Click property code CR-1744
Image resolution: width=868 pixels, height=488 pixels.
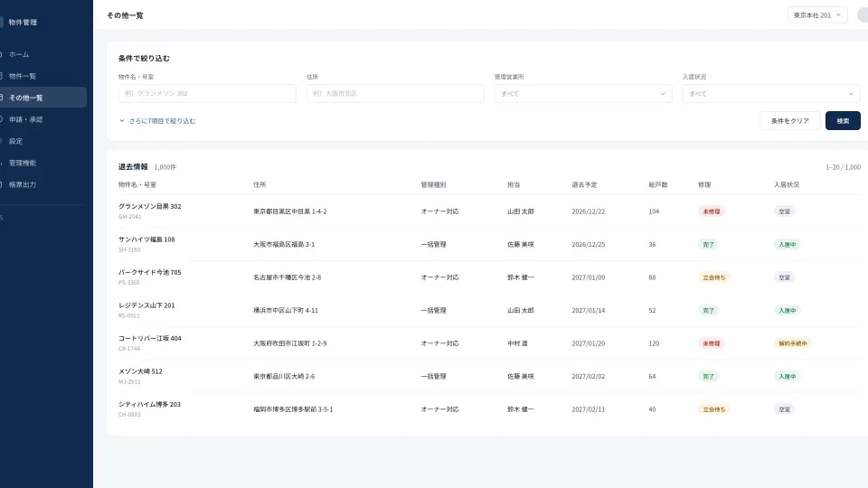point(129,349)
